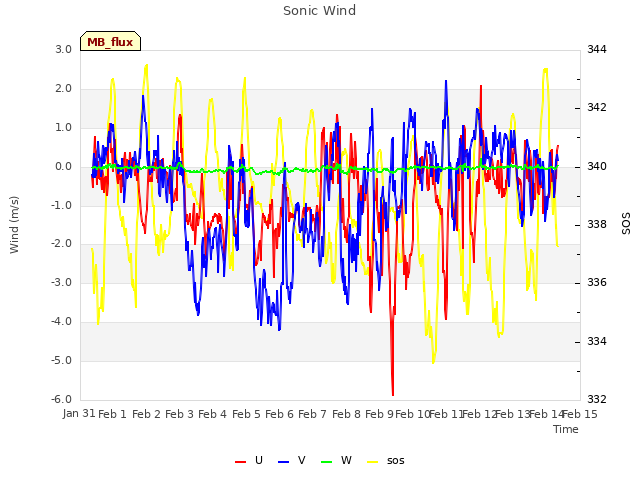The image size is (640, 480).
Task: Click the 0.0 wind axis value
Action: click(x=64, y=167)
